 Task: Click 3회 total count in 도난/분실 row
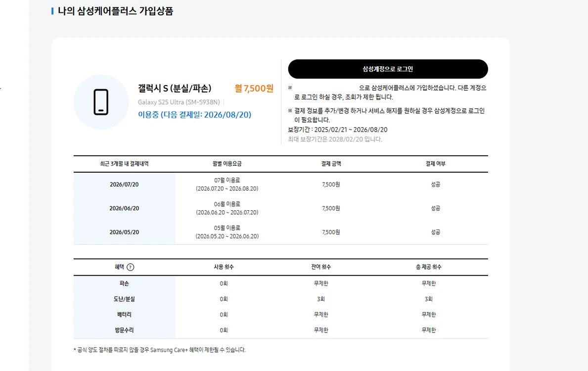click(429, 299)
